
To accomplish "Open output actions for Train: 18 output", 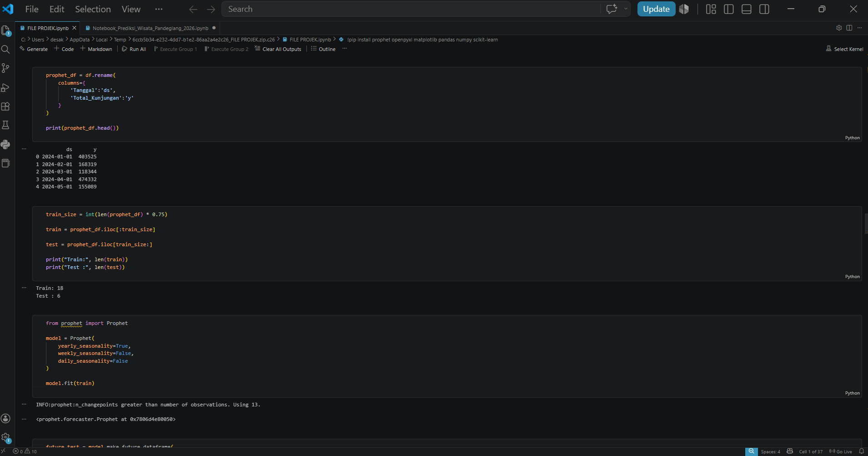I will (24, 288).
